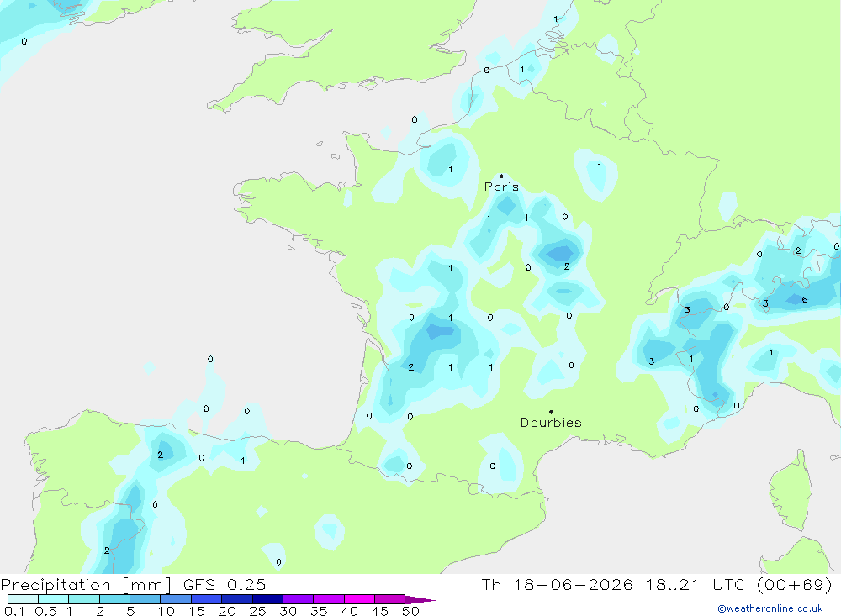Click the legend scale label '30'
The image size is (841, 616).
[x=288, y=611]
